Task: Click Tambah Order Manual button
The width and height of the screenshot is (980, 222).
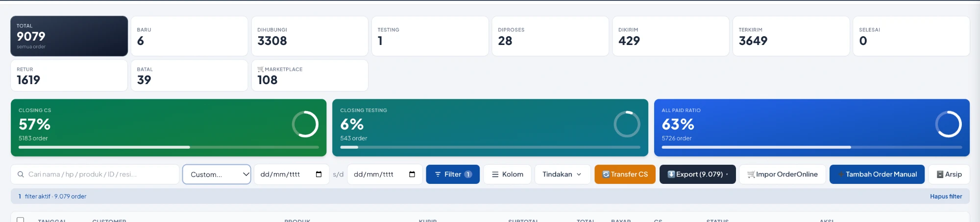Action: 877,175
